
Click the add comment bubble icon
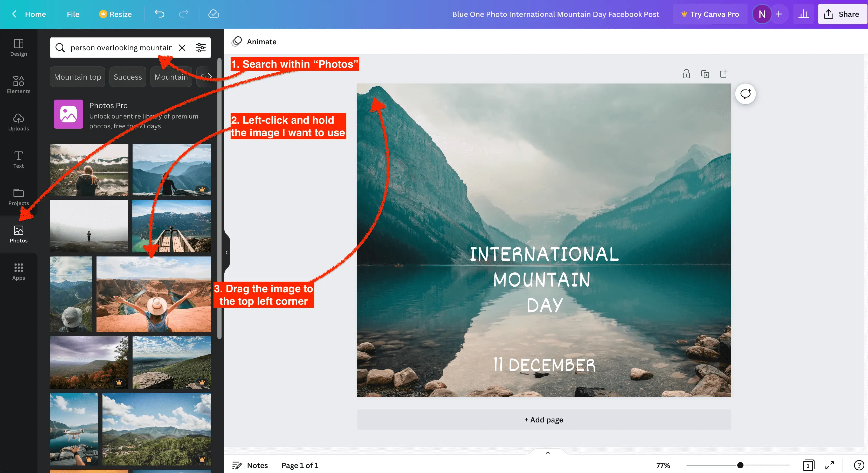click(745, 94)
